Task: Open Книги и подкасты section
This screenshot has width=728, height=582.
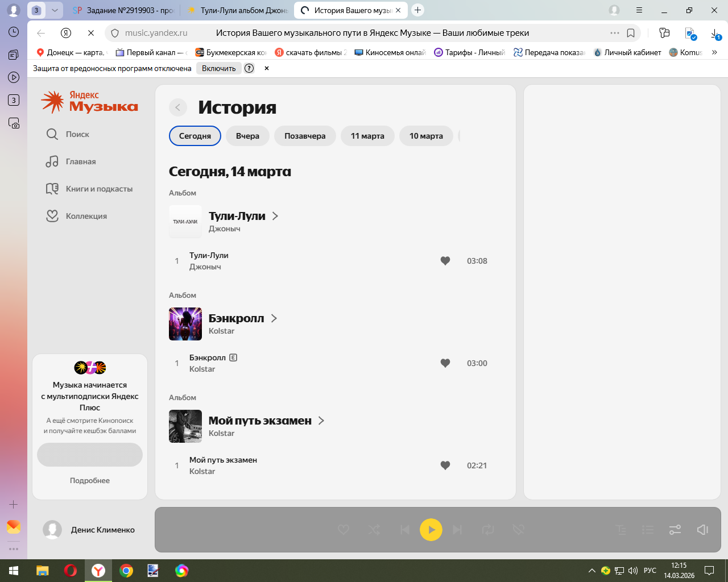Action: 89,189
